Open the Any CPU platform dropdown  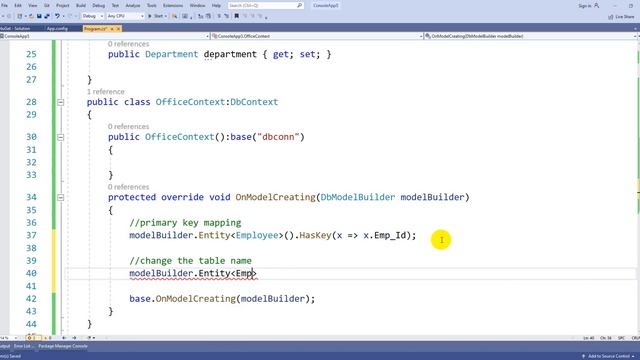click(x=125, y=16)
